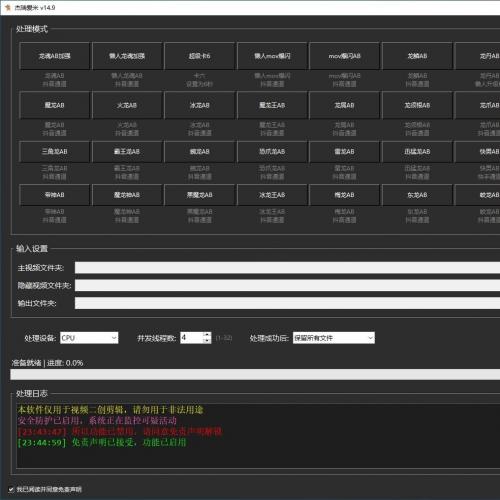Image resolution: width=500 pixels, height=500 pixels.
Task: Select the 蛟龙AB mode button
Action: click(477, 195)
